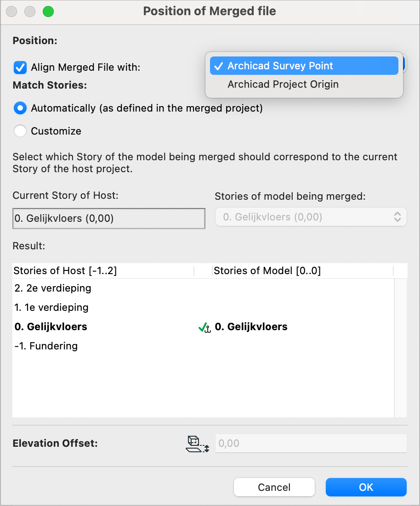
Task: Select the Customize radio button
Action: pyautogui.click(x=20, y=131)
